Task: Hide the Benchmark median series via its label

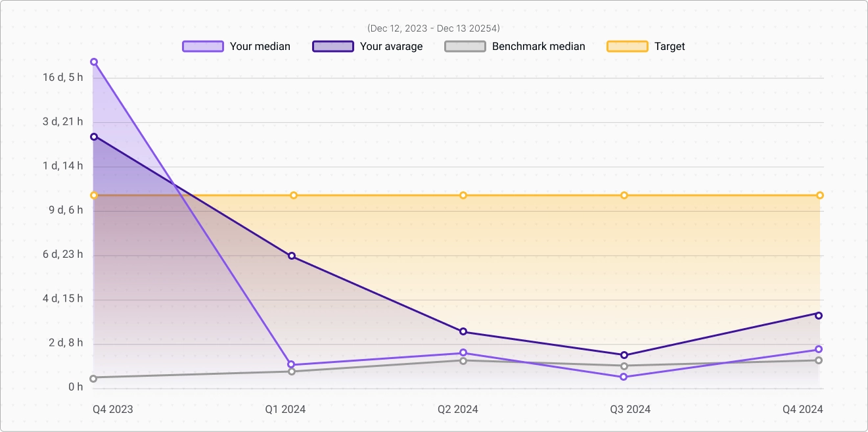Action: pyautogui.click(x=538, y=47)
